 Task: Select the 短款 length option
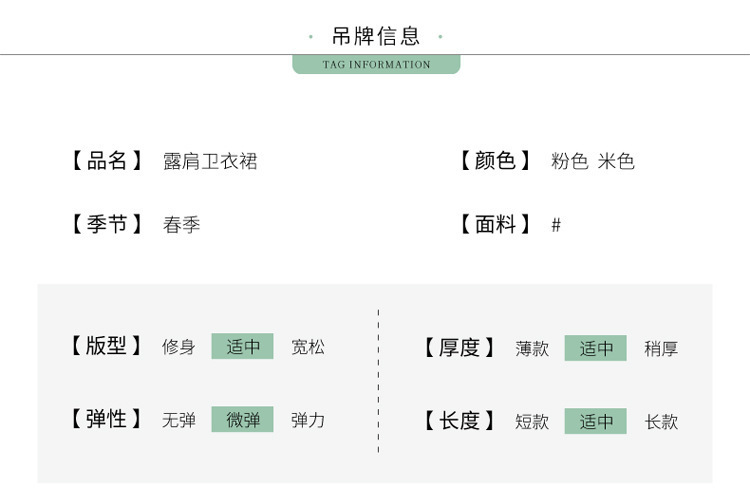point(532,422)
